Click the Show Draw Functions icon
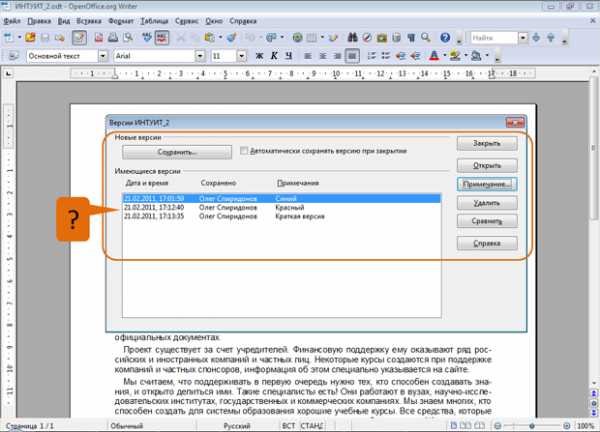The image size is (600, 432). (333, 37)
